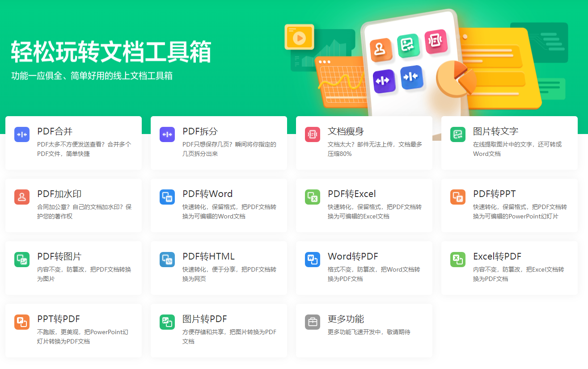Click the PDF转图片 icon
The image size is (588, 369).
point(21,260)
